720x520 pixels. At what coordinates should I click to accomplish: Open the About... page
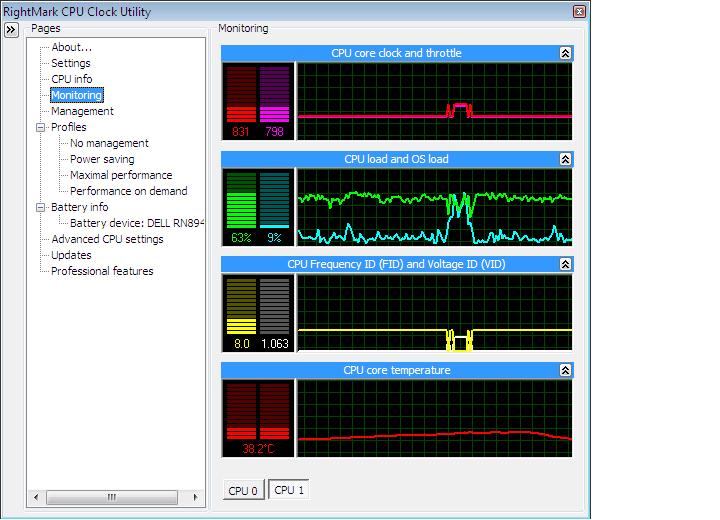(72, 47)
